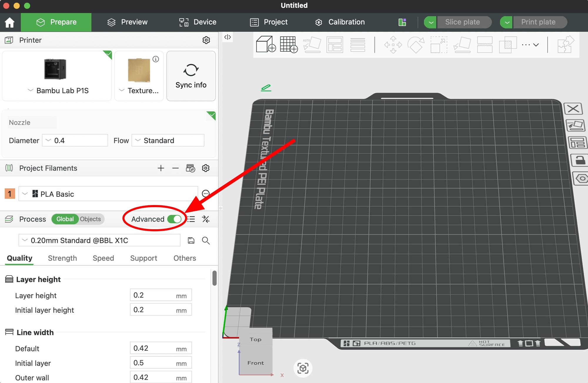This screenshot has height=383, width=588.
Task: Click the Slice plate button
Action: point(462,22)
